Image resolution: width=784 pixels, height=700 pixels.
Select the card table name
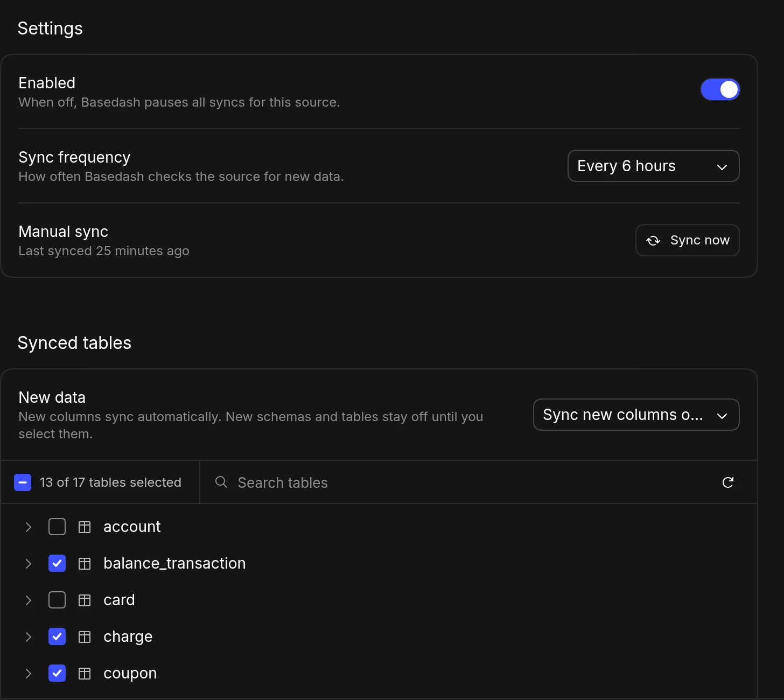pyautogui.click(x=119, y=600)
